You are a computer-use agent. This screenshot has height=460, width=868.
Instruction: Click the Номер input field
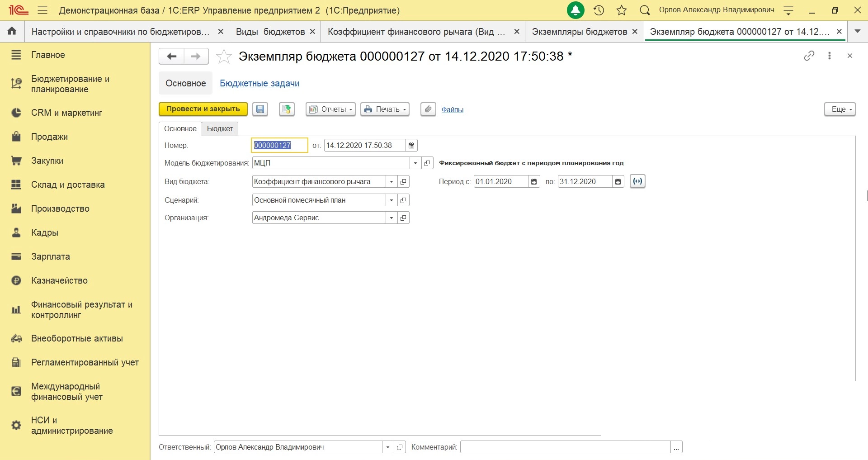coord(279,145)
